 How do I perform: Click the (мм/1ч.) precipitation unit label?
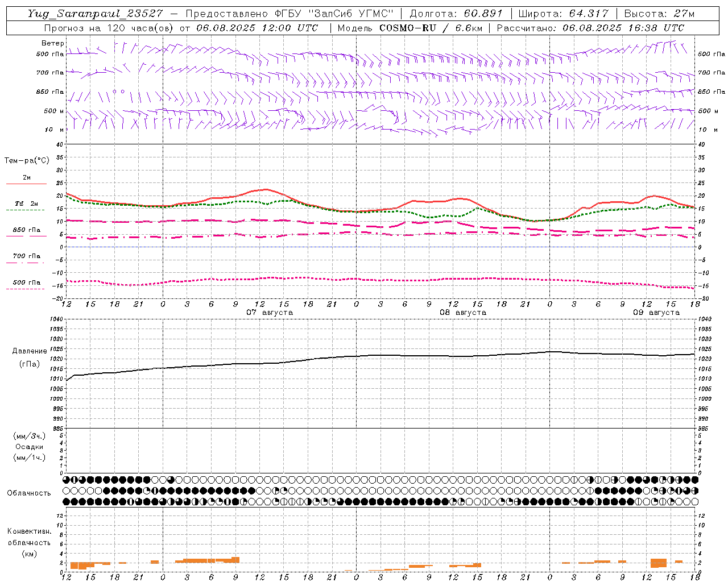coord(30,458)
